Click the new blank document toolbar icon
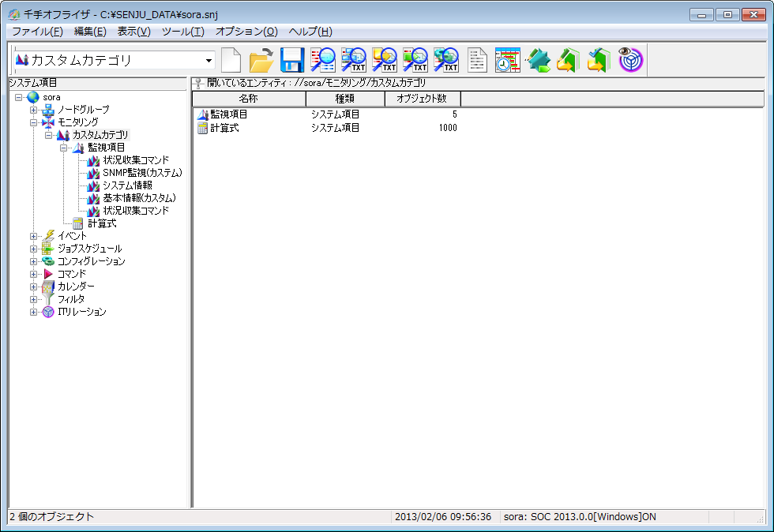 pyautogui.click(x=231, y=60)
